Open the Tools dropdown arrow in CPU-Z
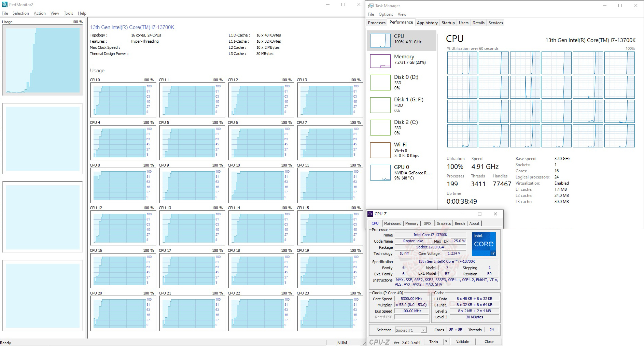 pyautogui.click(x=446, y=342)
